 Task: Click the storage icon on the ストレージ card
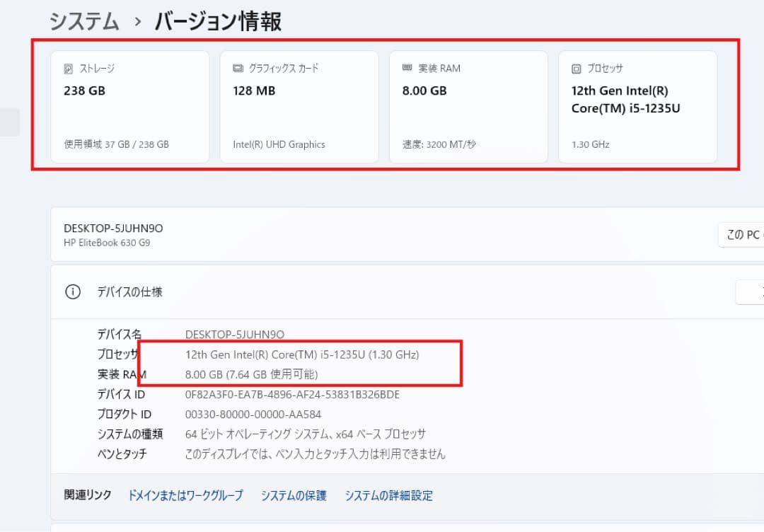[67, 68]
